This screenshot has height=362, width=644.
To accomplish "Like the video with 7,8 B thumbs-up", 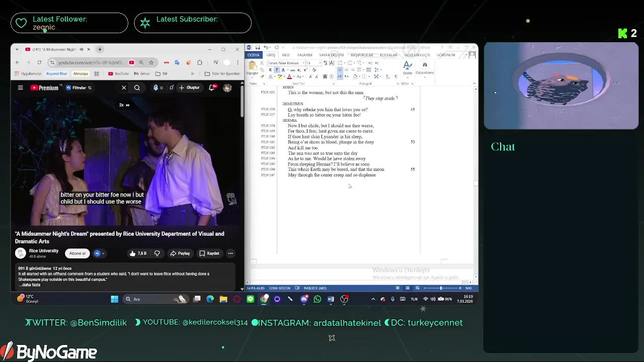I will [138, 253].
